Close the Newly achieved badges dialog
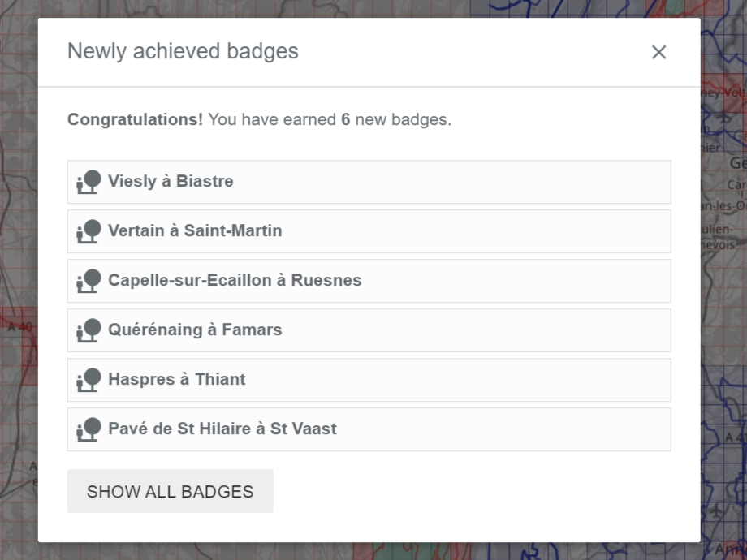 coord(658,52)
